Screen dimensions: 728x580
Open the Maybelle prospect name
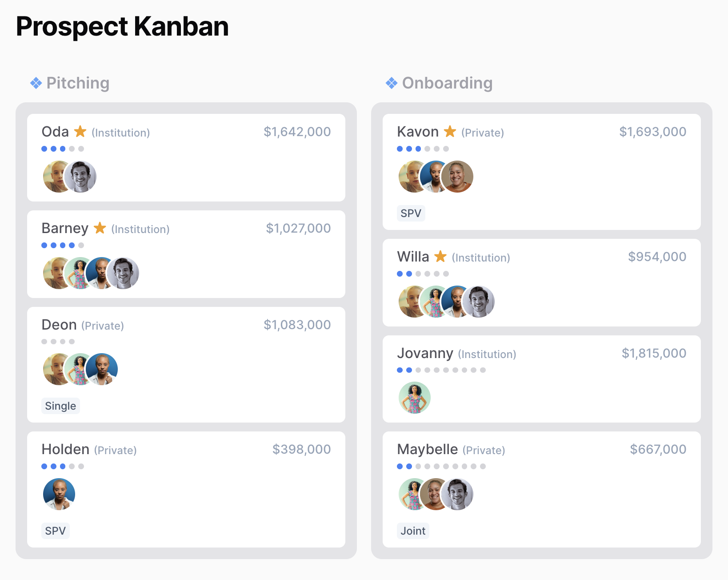pos(427,449)
